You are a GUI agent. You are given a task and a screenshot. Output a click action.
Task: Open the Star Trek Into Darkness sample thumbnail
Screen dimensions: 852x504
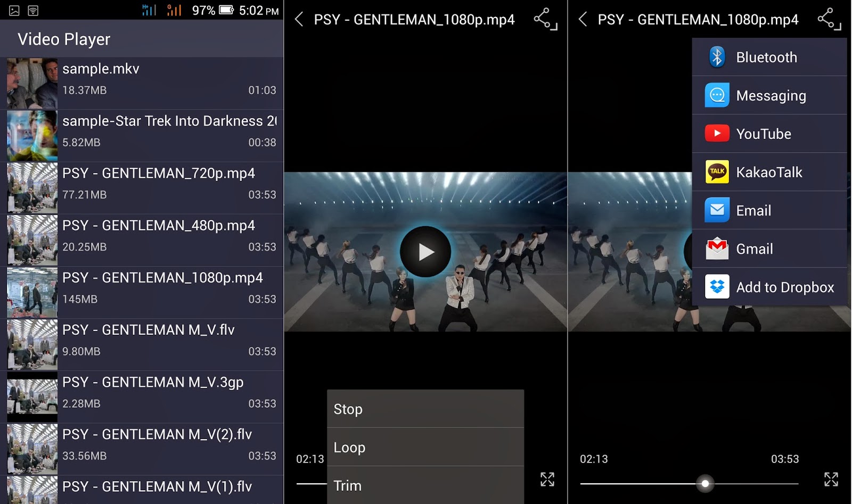tap(32, 136)
